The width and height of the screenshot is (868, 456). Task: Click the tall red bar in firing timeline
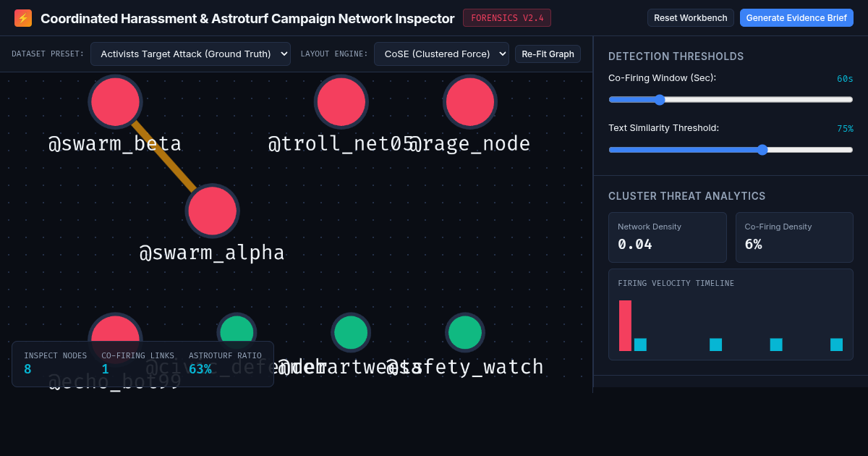[625, 326]
